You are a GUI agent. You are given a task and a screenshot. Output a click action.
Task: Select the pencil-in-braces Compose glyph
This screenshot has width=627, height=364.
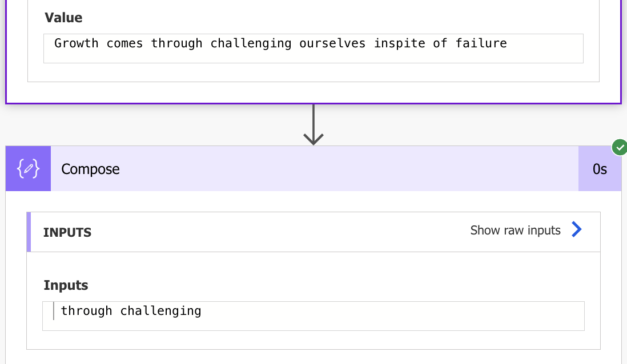pos(28,168)
